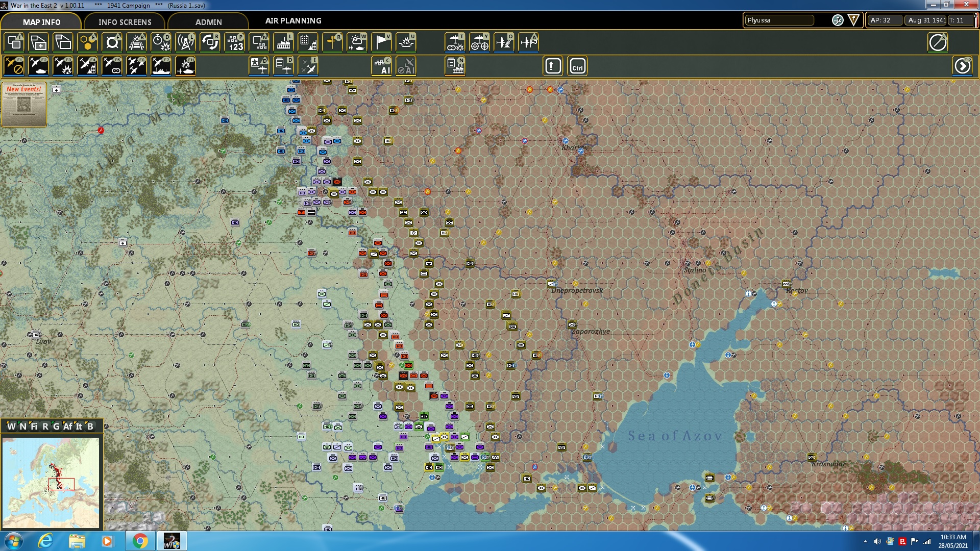The height and width of the screenshot is (551, 980).
Task: Toggle the Shift key lock button
Action: point(553,66)
